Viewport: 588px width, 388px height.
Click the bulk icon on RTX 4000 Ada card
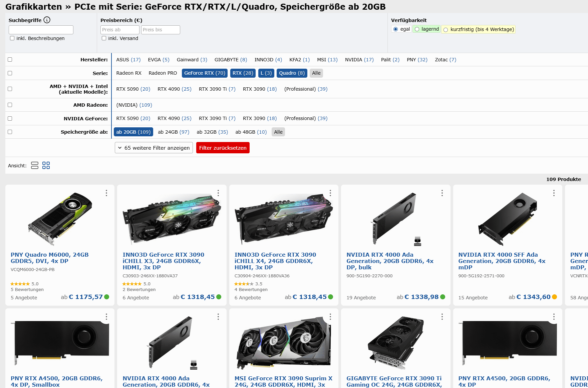417,241
